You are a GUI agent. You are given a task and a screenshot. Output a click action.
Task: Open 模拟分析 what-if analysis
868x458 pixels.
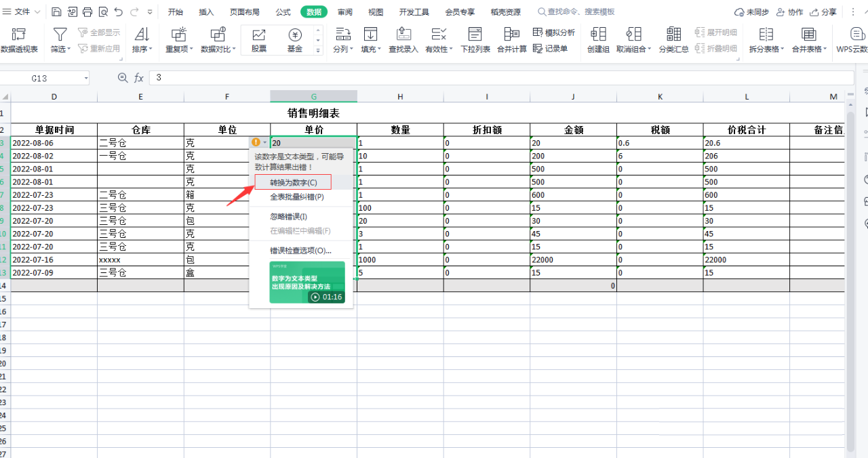pos(554,33)
